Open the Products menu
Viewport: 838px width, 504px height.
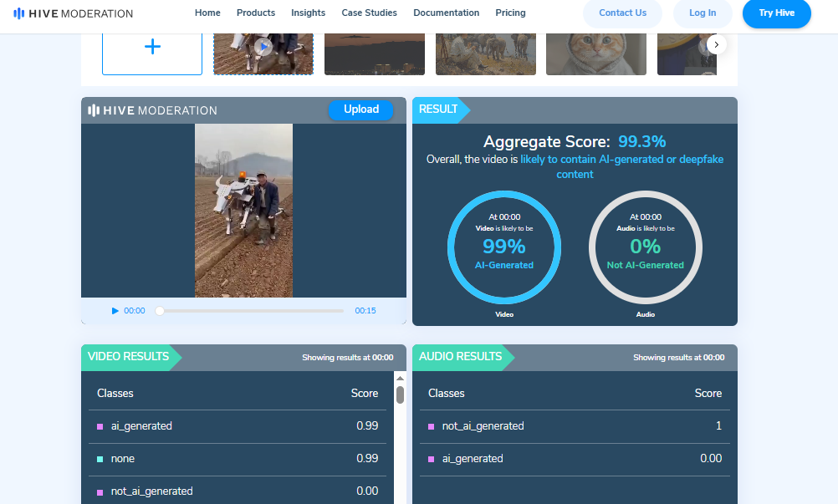tap(256, 13)
